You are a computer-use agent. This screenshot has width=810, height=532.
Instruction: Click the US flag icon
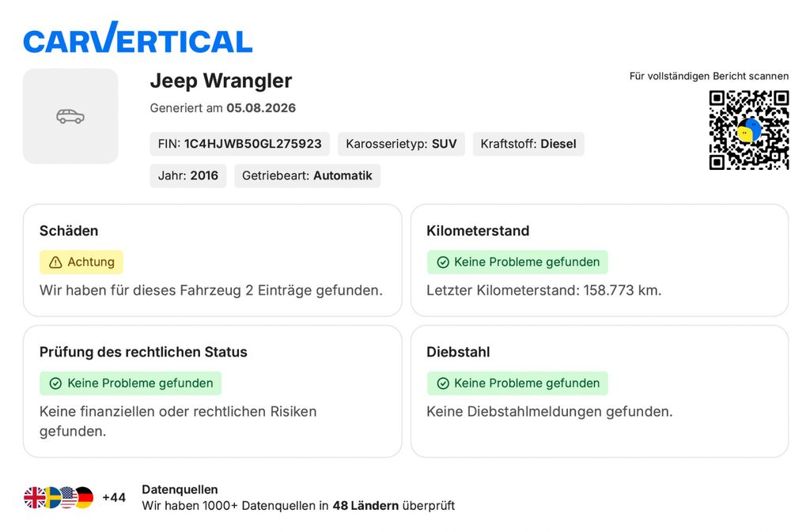(68, 497)
